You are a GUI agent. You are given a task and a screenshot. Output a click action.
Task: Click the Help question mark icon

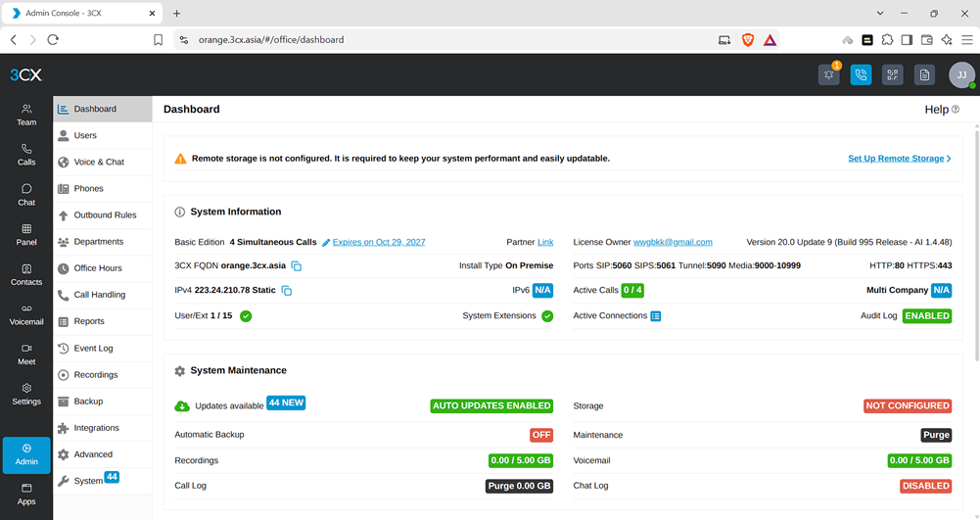click(955, 110)
